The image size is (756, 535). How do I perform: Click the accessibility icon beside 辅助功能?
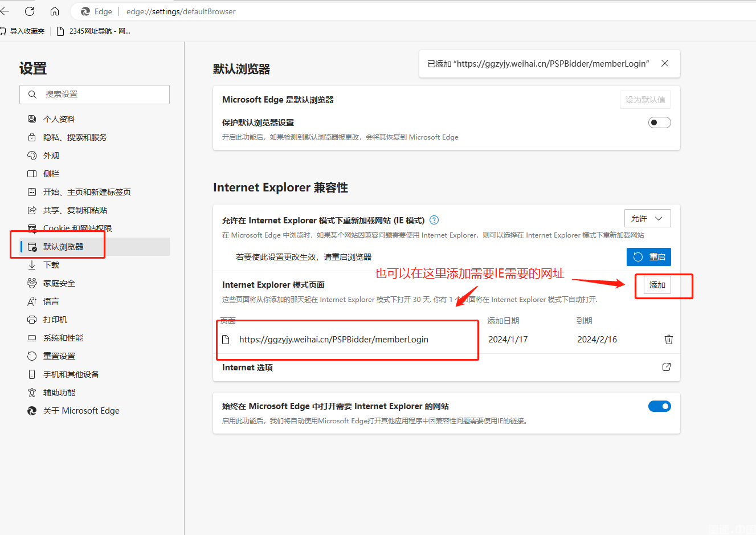pos(32,393)
